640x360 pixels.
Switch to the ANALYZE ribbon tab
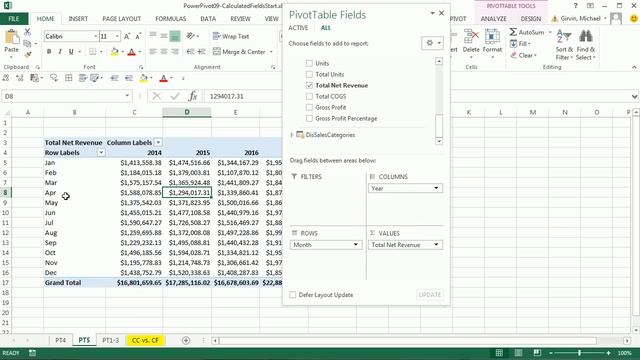click(x=493, y=19)
